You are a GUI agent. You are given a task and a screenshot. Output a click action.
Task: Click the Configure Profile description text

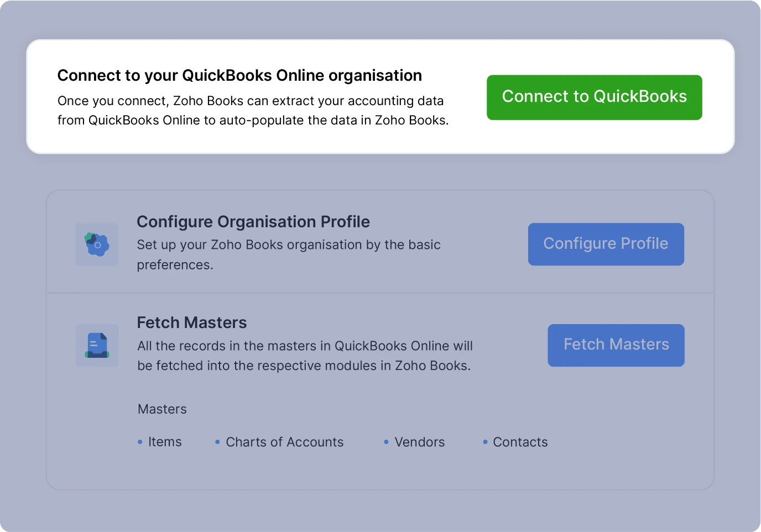pyautogui.click(x=288, y=254)
